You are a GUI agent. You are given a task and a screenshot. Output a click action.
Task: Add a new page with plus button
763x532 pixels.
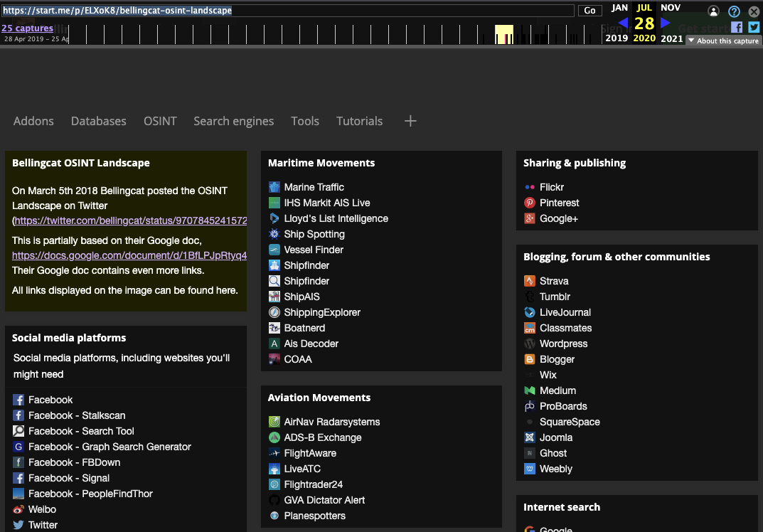pyautogui.click(x=410, y=121)
